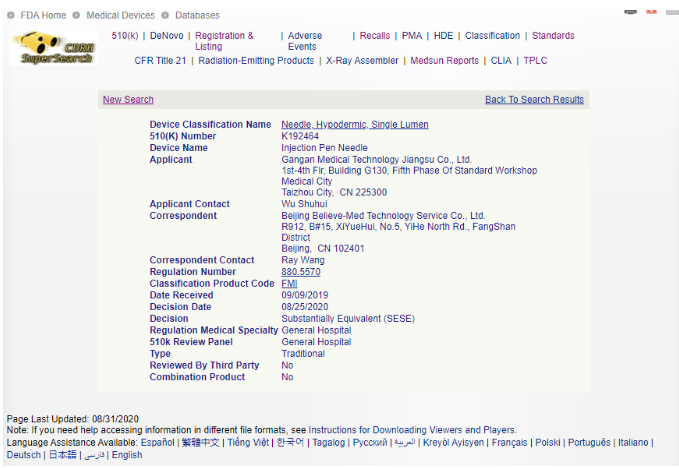Select the 510(k) database menu item
Screen dimensions: 679x468
pyautogui.click(x=125, y=36)
